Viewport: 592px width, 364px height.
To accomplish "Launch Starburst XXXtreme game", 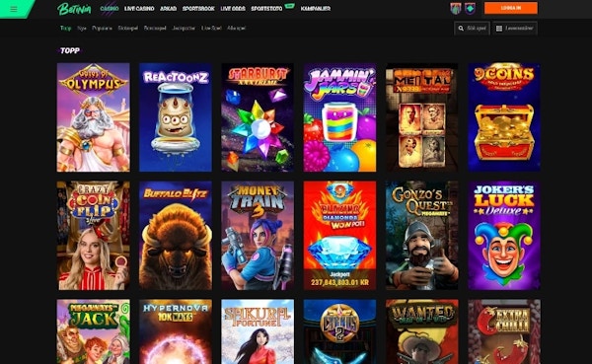I will pos(258,117).
